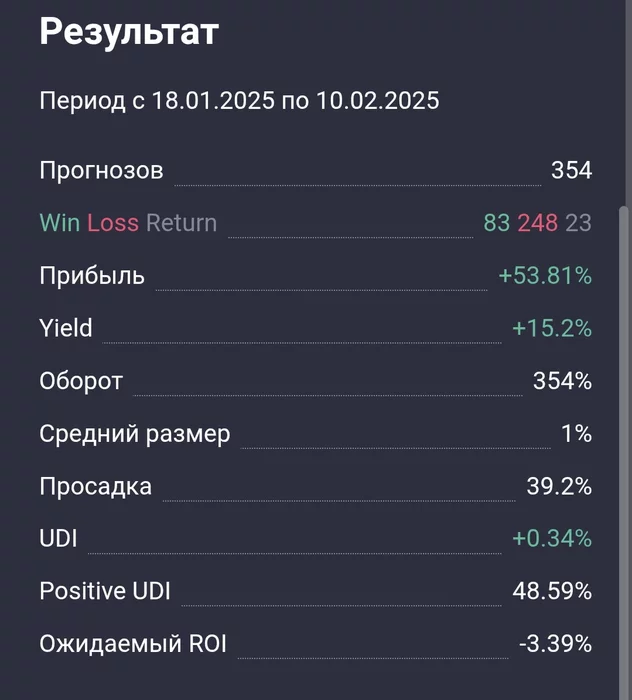This screenshot has width=632, height=700.
Task: Click the vertical scrollbar thumb
Action: 624,452
